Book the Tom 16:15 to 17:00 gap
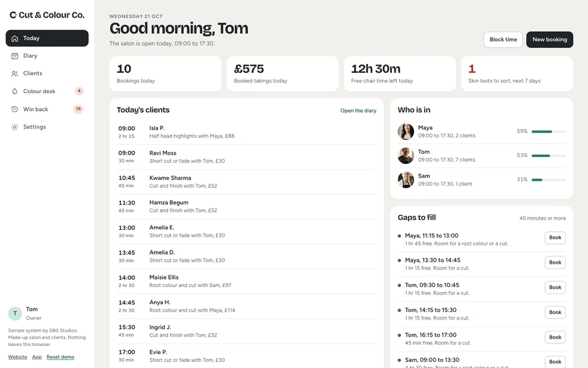Viewport: 588px width, 368px height. coord(555,337)
